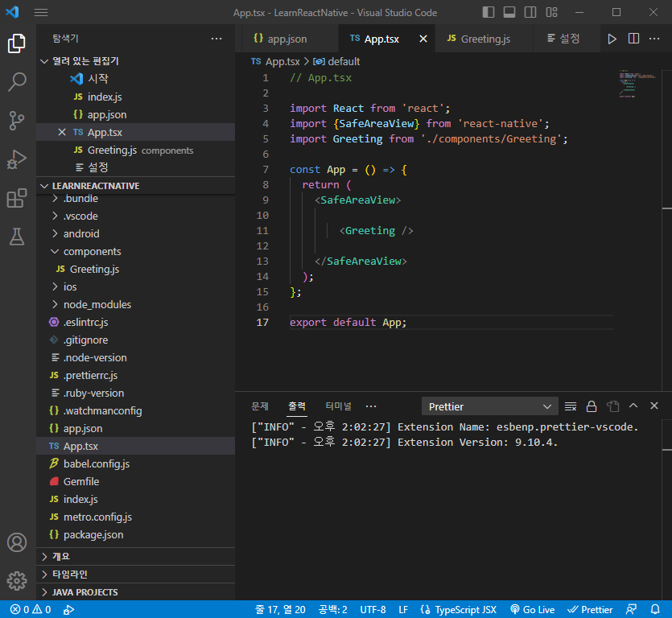Open the Search view in activity bar

[17, 82]
